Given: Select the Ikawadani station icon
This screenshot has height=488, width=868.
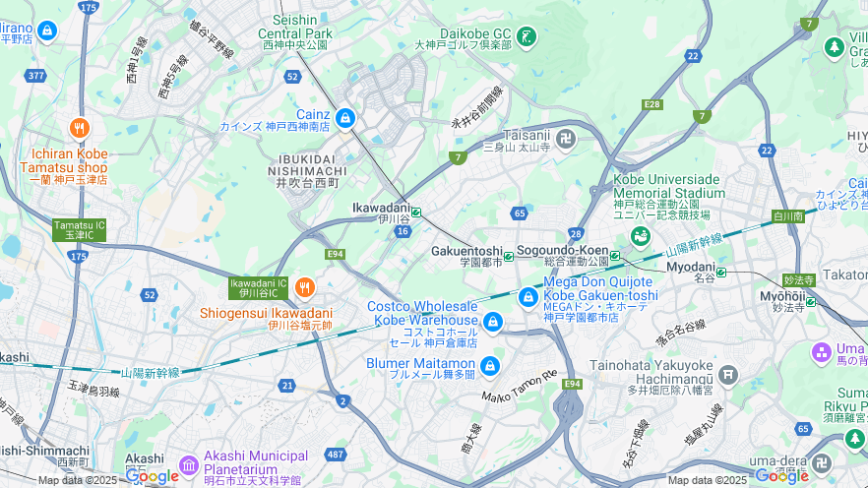Looking at the screenshot, I should tap(416, 212).
